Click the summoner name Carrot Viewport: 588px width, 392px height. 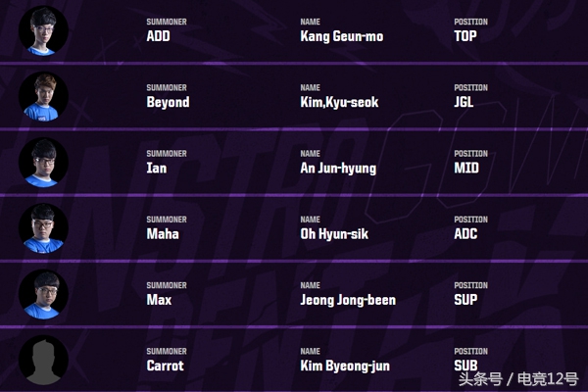pyautogui.click(x=165, y=366)
